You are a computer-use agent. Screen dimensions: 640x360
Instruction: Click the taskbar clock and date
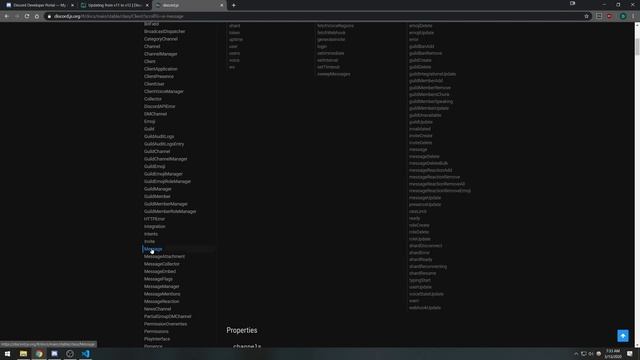coord(613,354)
